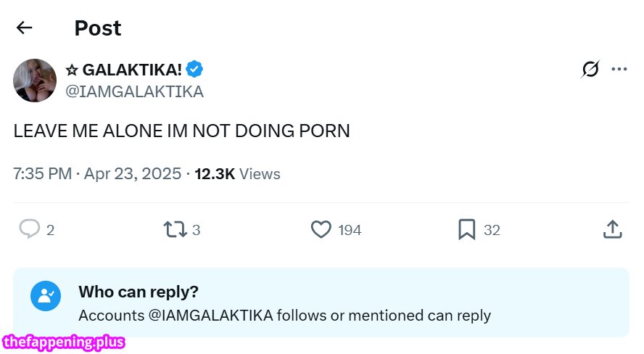644x354 pixels.
Task: Click the blue person icon beside Who can reply
Action: click(46, 295)
